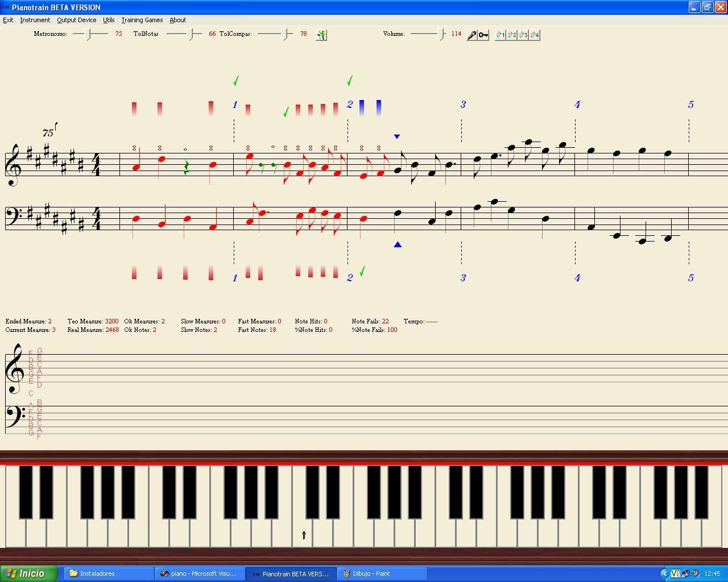Click the 'Real Measure: 2468' statistic
This screenshot has width=728, height=582.
coord(93,330)
